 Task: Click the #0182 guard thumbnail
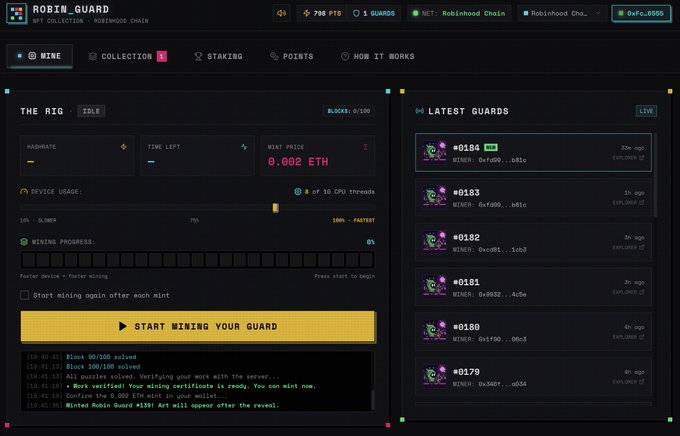[x=435, y=241]
